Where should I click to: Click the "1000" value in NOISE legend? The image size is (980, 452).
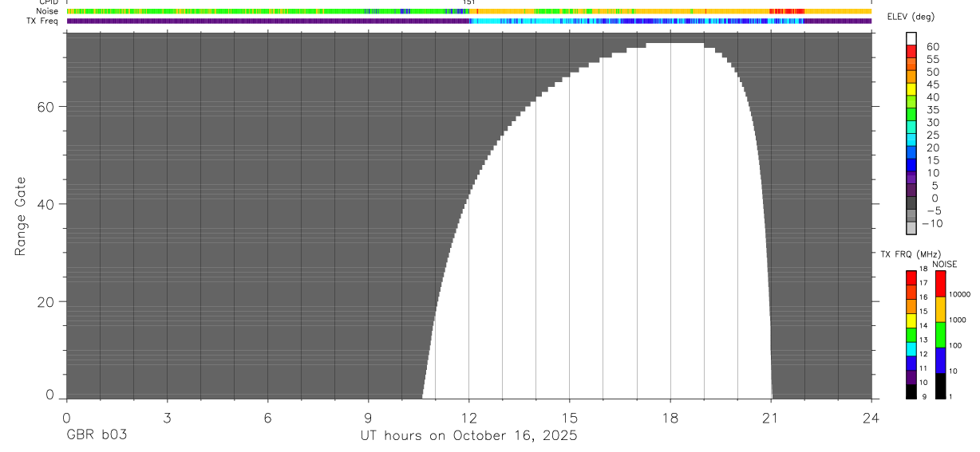(x=958, y=320)
